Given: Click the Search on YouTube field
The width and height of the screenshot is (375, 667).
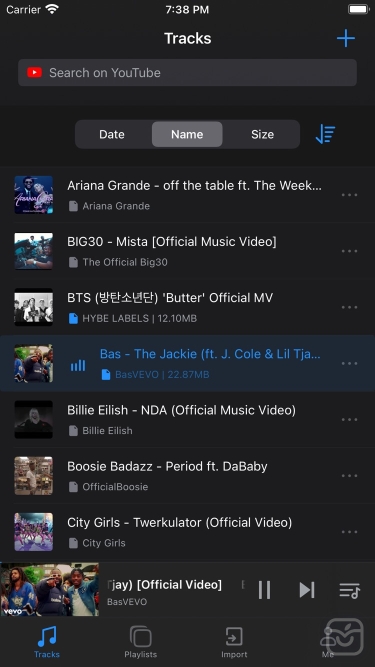Looking at the screenshot, I should [187, 73].
